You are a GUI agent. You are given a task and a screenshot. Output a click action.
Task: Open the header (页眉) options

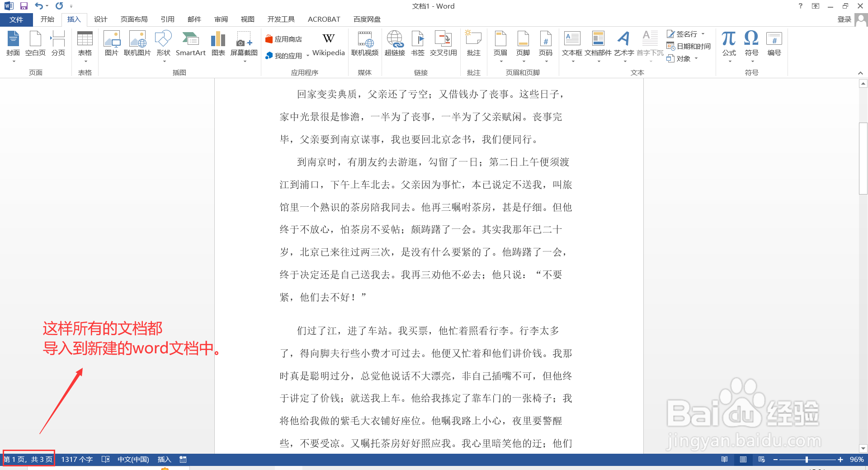(500, 45)
